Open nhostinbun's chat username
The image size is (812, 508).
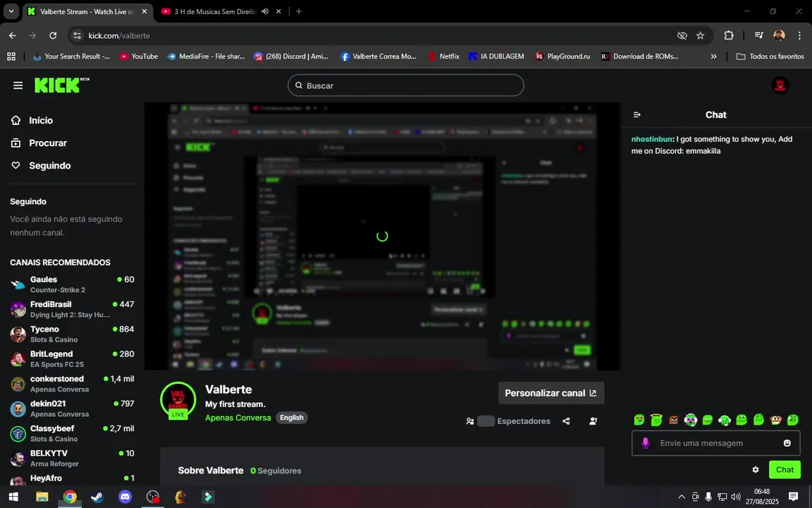651,139
